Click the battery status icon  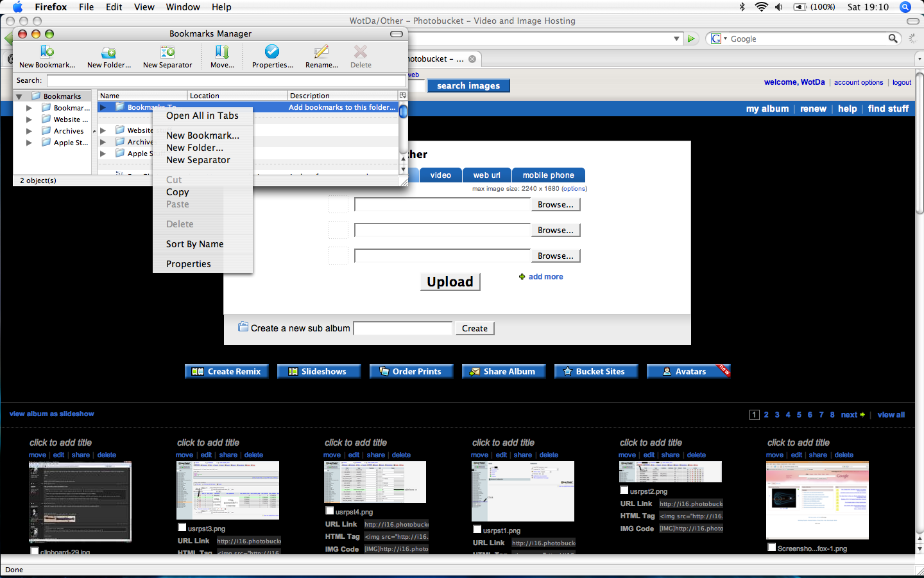[x=800, y=7]
